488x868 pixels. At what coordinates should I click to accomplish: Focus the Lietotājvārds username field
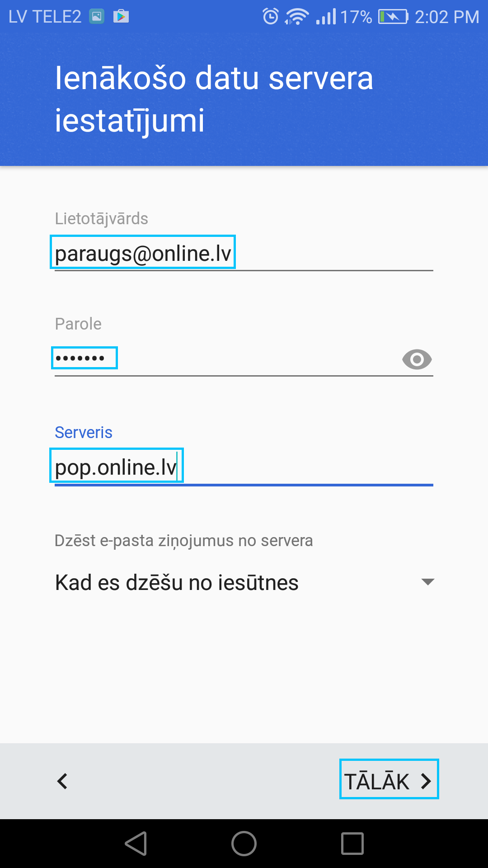point(244,253)
